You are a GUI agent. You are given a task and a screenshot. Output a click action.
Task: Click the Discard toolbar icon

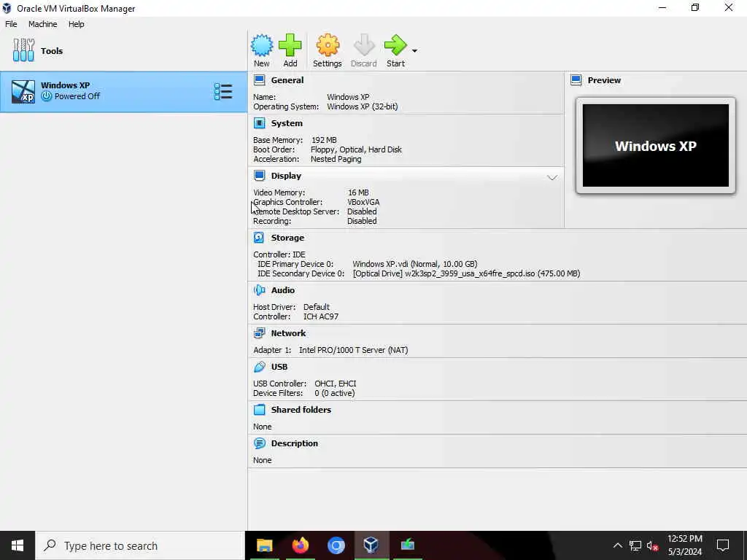point(364,45)
